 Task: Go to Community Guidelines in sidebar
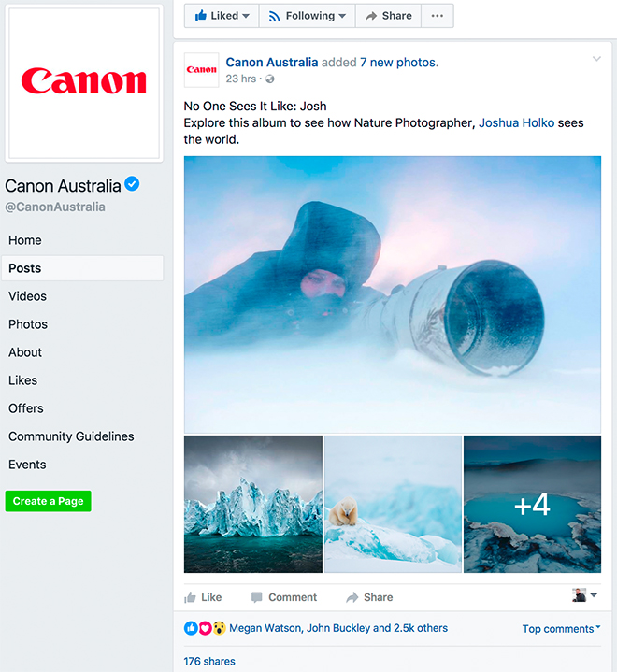[71, 436]
